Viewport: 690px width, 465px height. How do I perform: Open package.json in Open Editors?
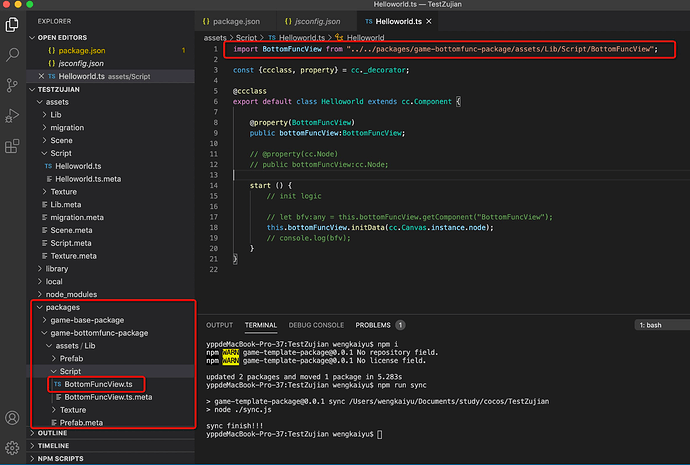pos(111,51)
